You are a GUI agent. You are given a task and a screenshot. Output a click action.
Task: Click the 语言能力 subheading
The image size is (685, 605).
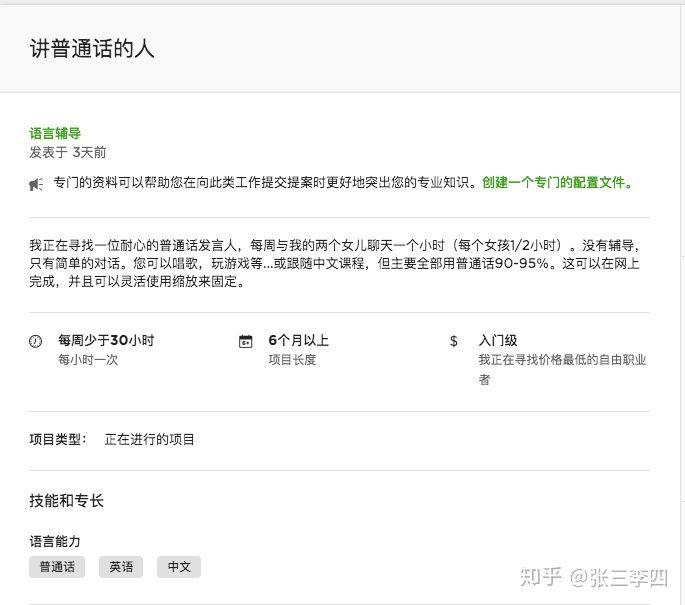coord(55,542)
